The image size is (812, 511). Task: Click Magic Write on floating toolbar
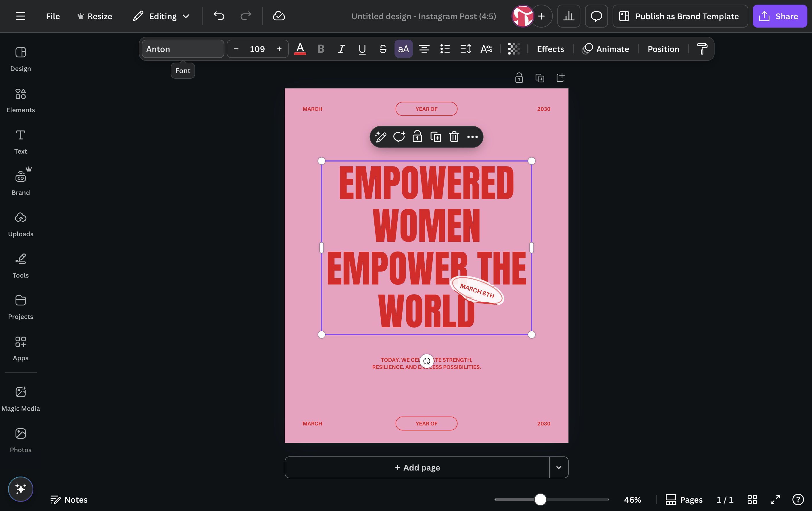(381, 137)
